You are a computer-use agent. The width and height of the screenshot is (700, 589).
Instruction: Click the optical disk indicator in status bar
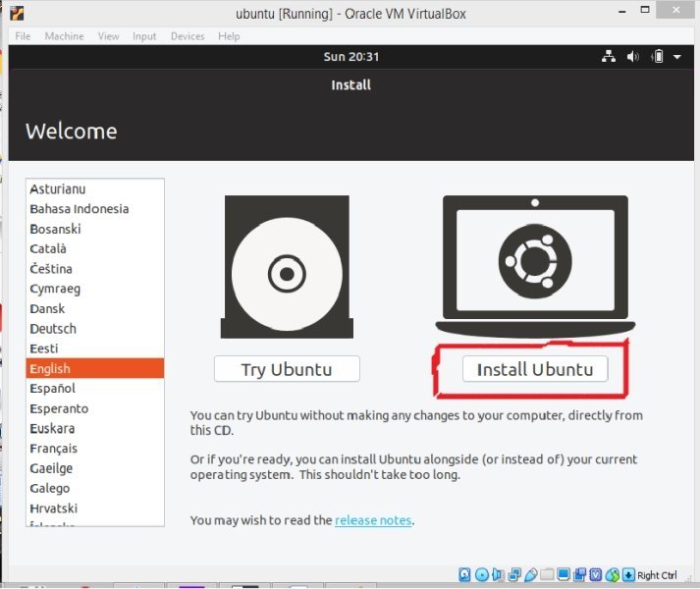point(482,574)
